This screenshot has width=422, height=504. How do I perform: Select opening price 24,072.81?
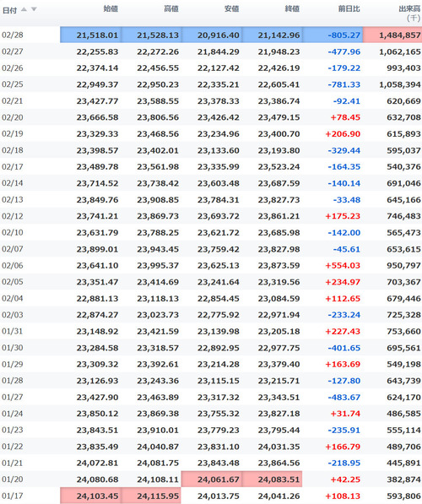[x=97, y=463]
